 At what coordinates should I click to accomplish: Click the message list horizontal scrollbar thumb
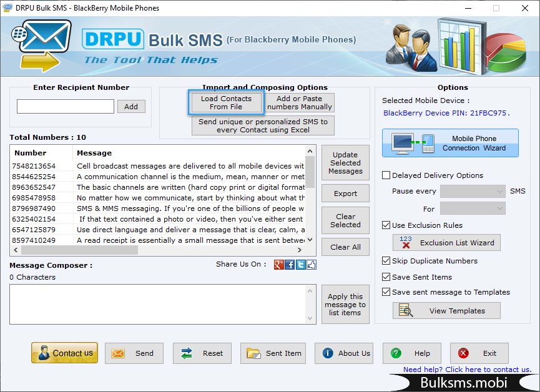(79, 250)
